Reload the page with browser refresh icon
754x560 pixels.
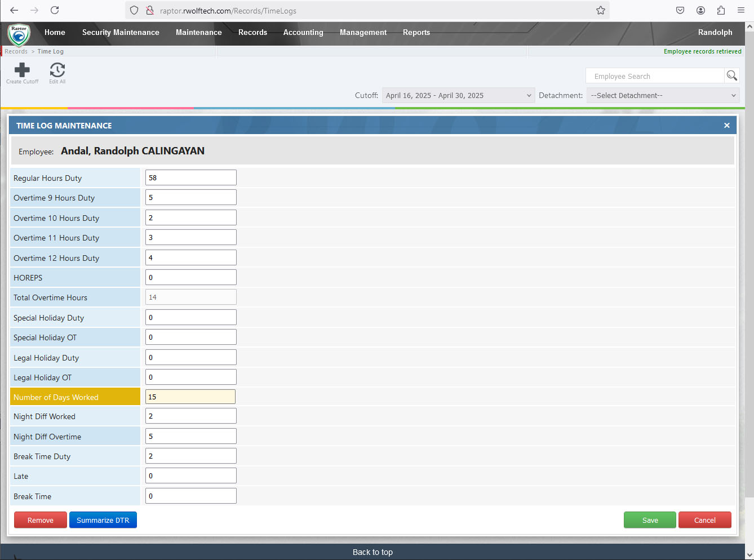(55, 10)
